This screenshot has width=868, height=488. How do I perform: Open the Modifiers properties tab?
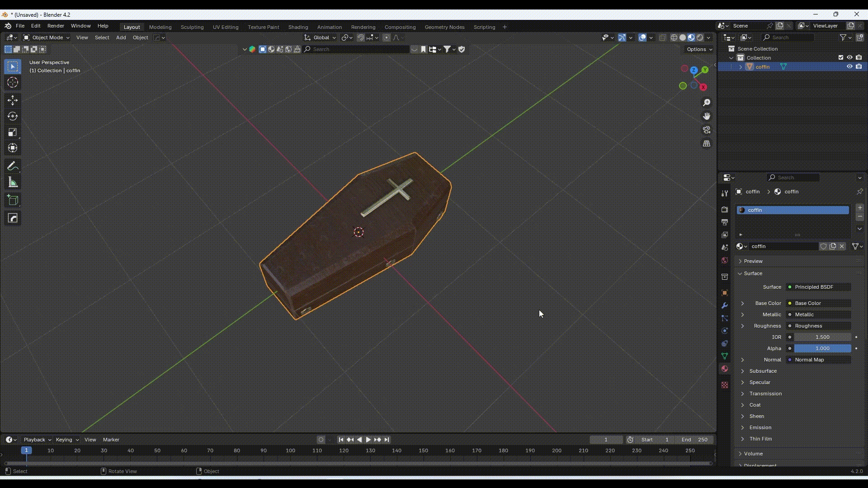click(x=725, y=305)
